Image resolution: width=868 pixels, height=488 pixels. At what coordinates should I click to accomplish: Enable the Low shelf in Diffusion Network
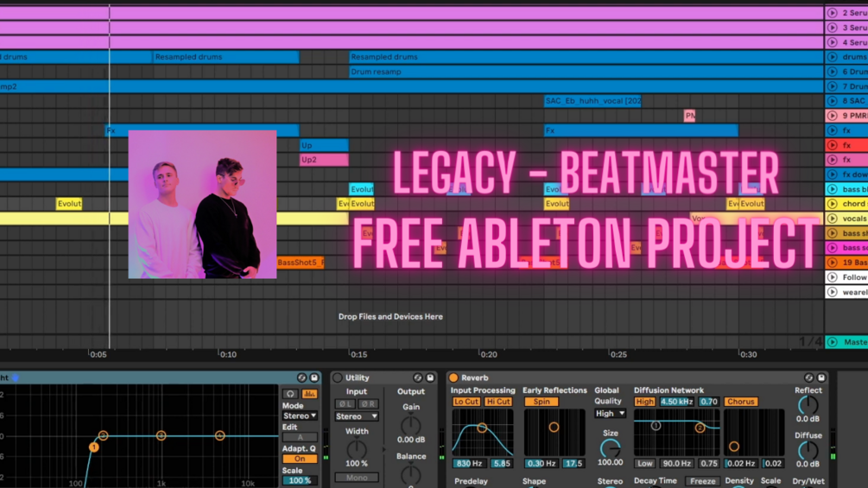tap(644, 464)
